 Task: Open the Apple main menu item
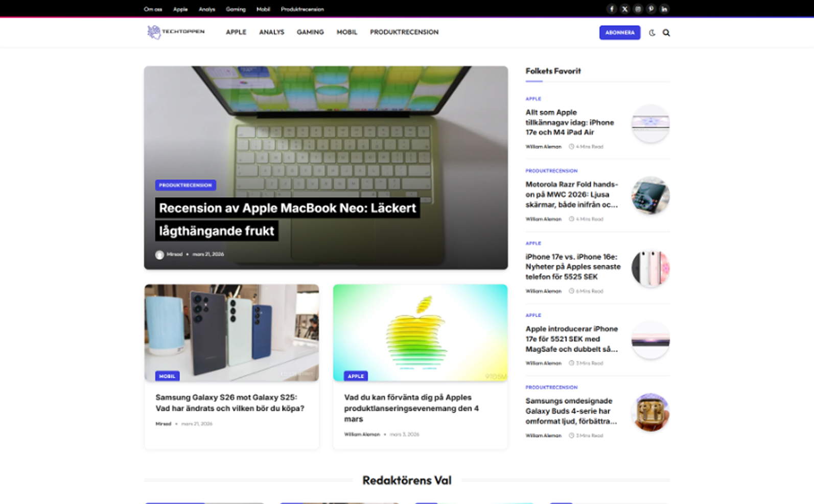(236, 32)
